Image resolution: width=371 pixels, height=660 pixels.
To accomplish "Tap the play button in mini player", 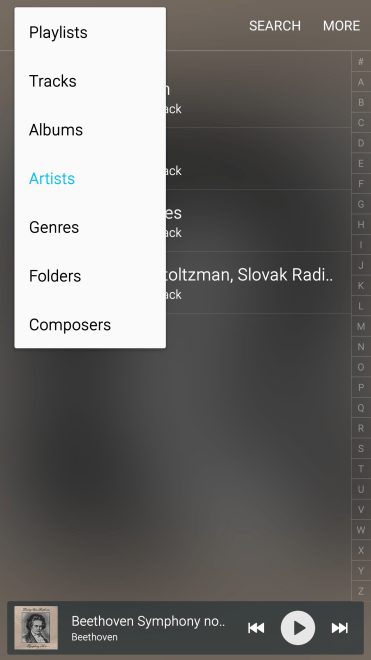I will pyautogui.click(x=298, y=628).
